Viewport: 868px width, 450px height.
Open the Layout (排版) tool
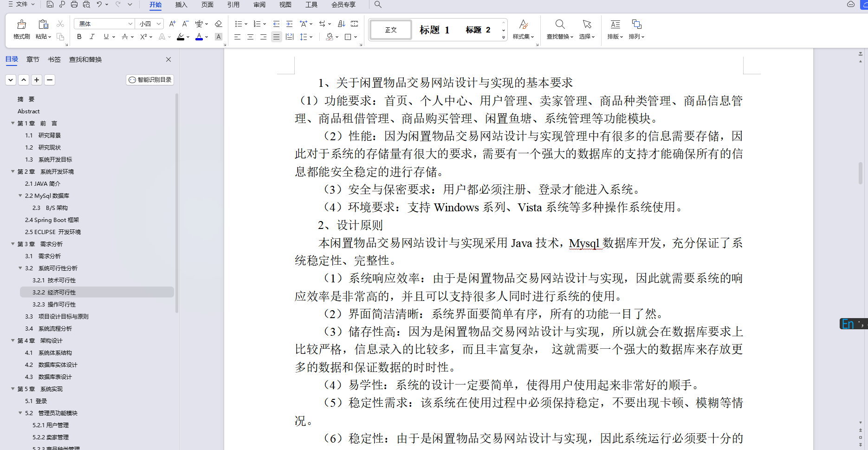coord(615,29)
